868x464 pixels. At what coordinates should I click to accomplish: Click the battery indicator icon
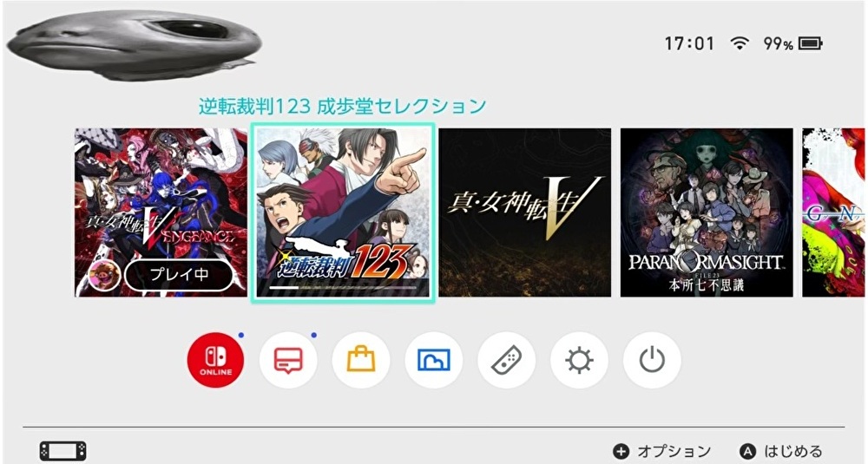[811, 43]
